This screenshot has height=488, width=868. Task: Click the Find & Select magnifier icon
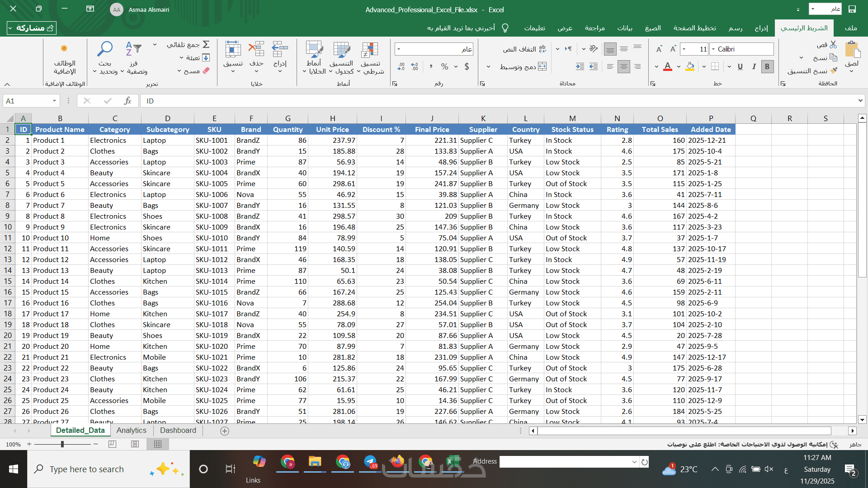(x=105, y=49)
